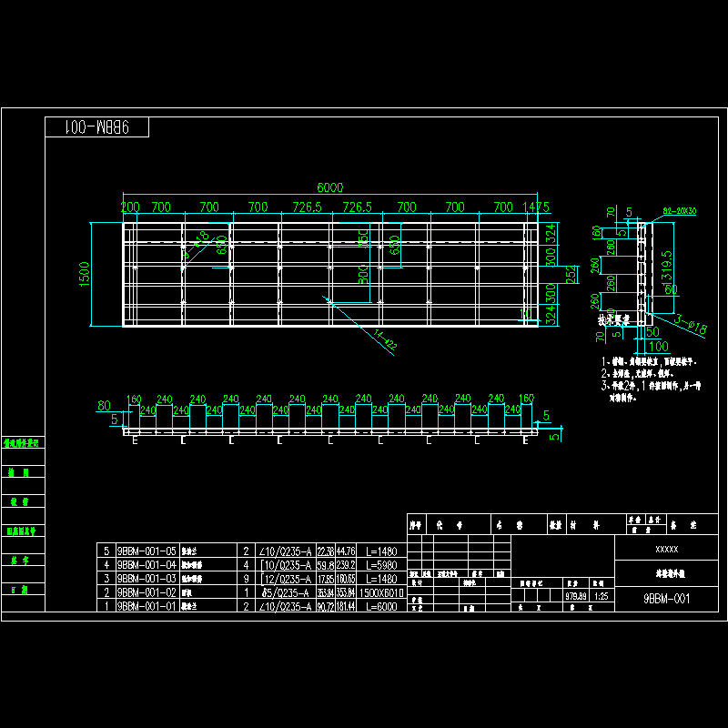728x728 pixels.
Task: Click the mirrored 9BBM-001 label at top left
Action: (x=96, y=127)
